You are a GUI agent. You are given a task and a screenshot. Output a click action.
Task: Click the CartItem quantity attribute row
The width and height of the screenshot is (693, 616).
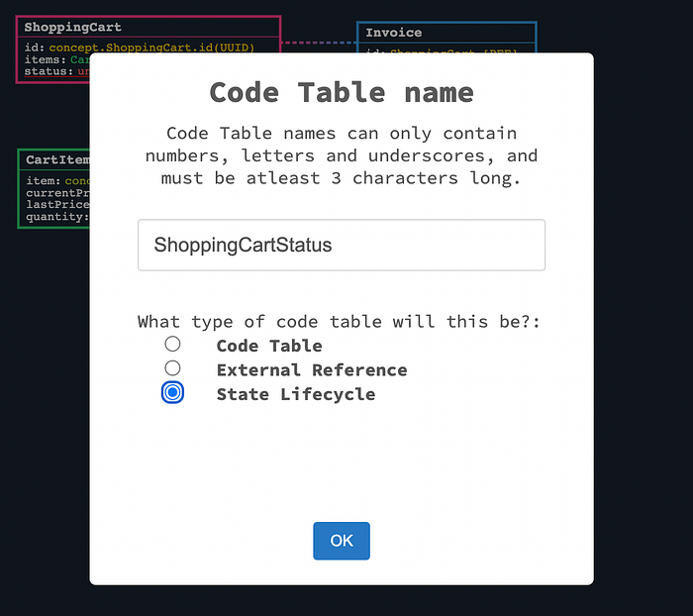pyautogui.click(x=57, y=217)
